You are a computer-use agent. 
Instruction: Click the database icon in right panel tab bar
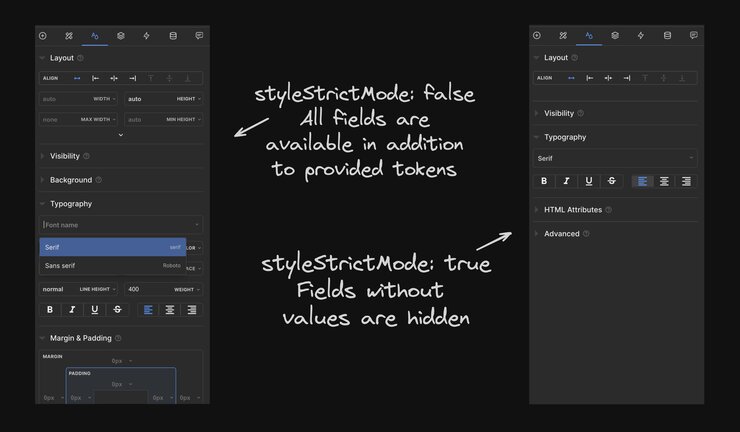[x=667, y=35]
